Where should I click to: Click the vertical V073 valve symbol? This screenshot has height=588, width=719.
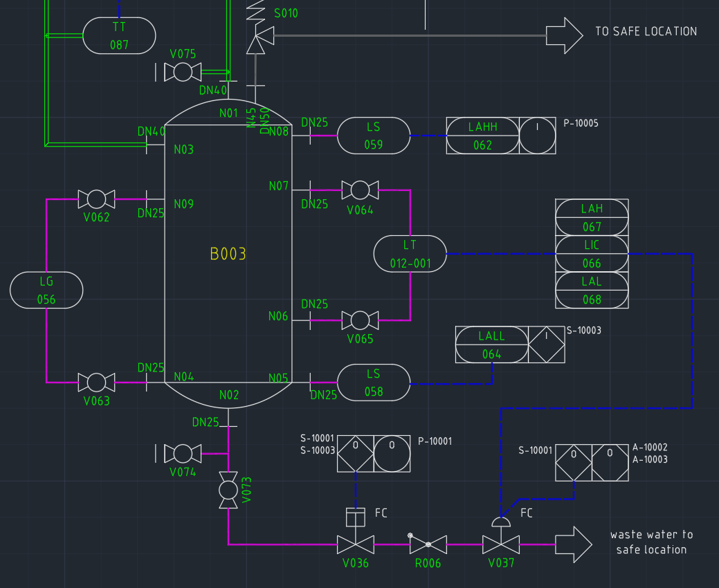coord(228,490)
